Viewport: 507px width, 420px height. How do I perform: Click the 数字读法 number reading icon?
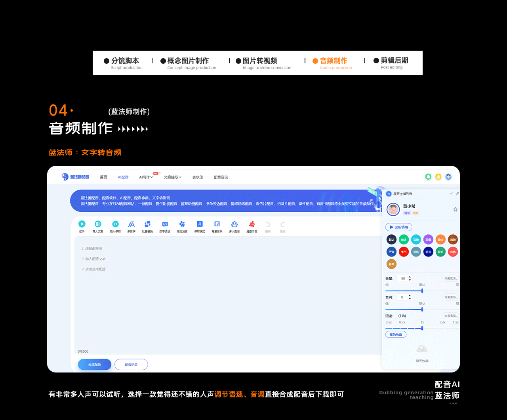(x=165, y=224)
